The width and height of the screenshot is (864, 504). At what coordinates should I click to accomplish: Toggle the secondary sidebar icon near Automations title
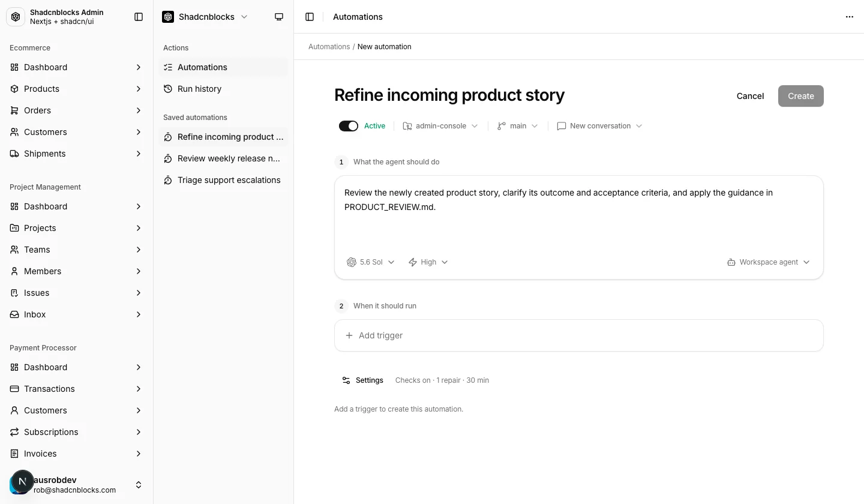pyautogui.click(x=310, y=17)
